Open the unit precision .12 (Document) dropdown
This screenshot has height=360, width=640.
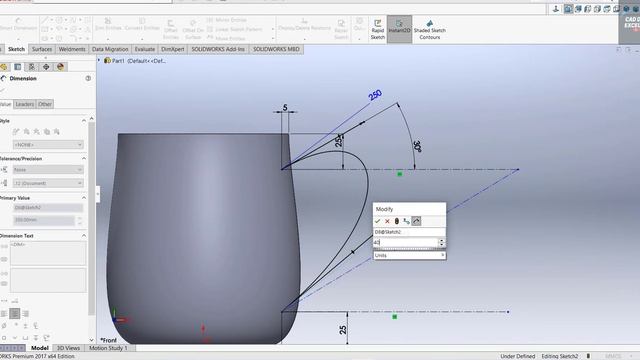click(x=48, y=183)
